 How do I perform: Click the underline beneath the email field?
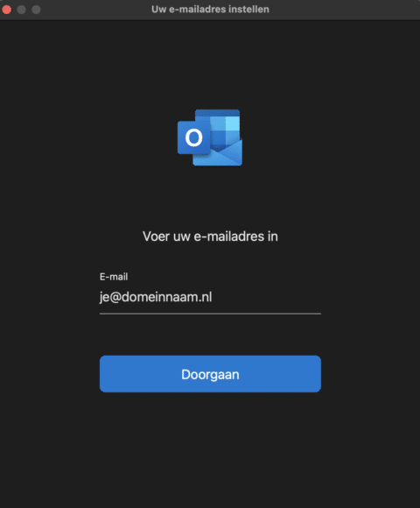click(x=210, y=314)
